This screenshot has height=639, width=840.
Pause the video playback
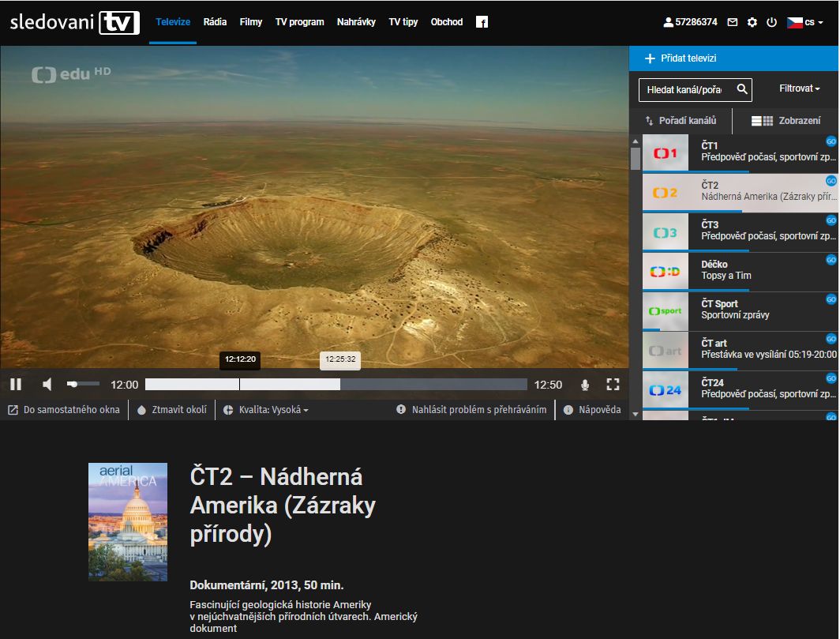click(16, 385)
